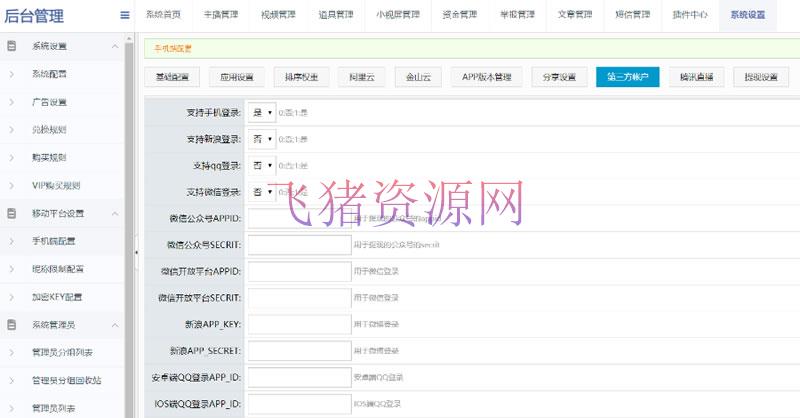Viewport: 800px width, 418px height.
Task: Open the 支持微信登录 dropdown
Action: coord(262,191)
